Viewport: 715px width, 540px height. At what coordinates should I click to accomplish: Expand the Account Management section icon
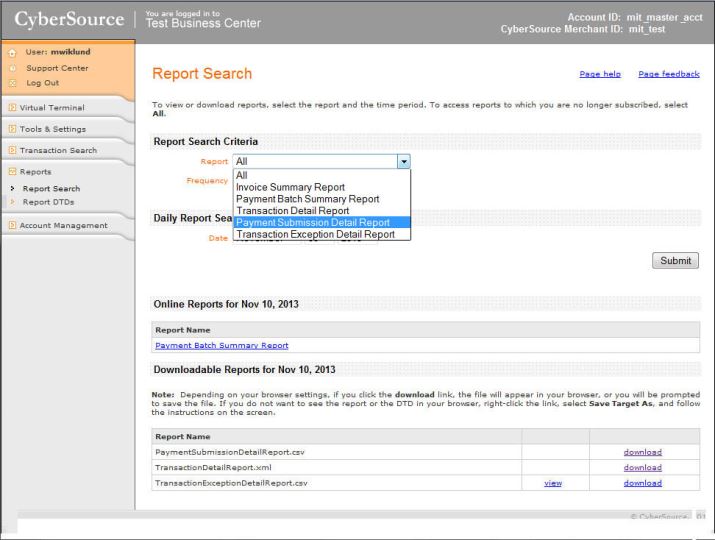click(11, 225)
